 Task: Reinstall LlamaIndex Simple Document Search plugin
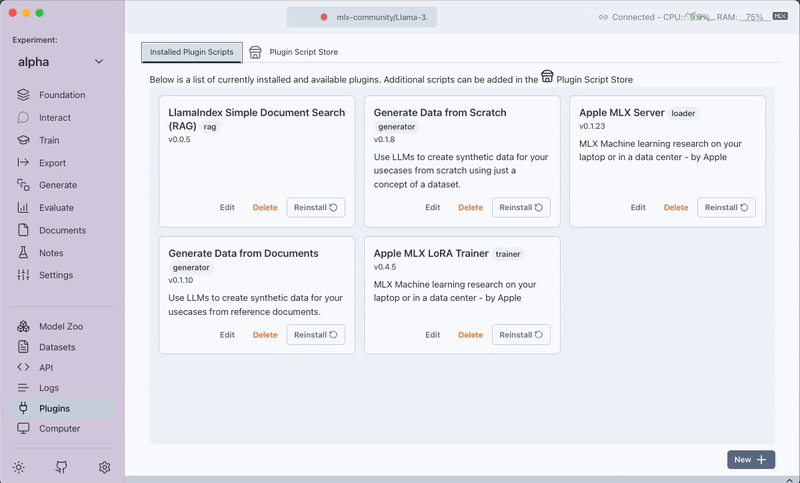(316, 207)
